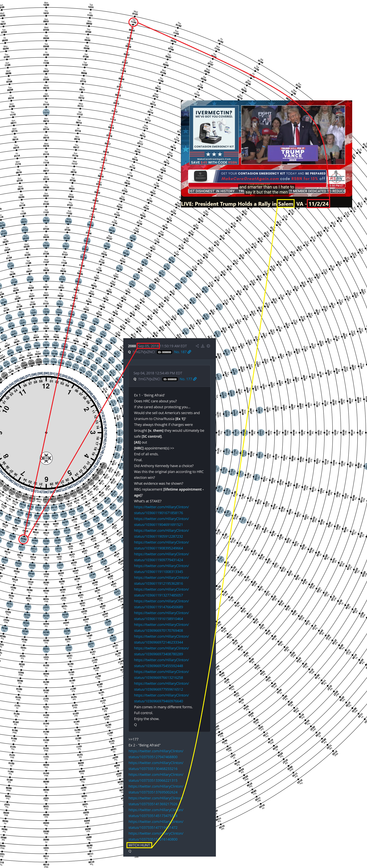Click the Trump rally video frame
The height and width of the screenshot is (868, 367).
click(293, 135)
